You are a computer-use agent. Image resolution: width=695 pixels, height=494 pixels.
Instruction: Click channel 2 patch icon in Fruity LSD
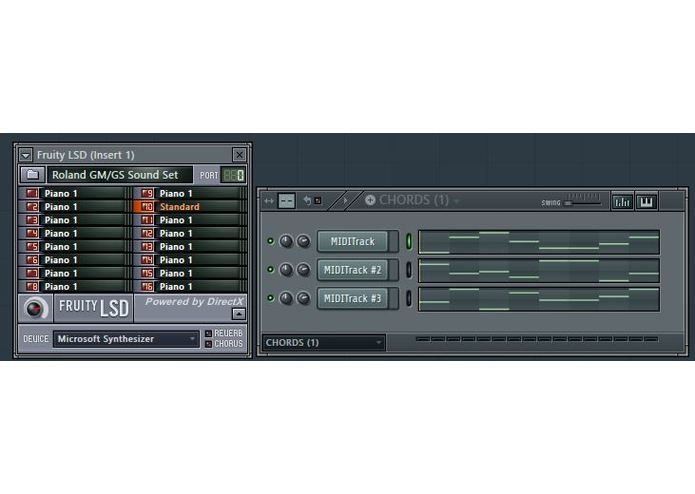click(32, 207)
